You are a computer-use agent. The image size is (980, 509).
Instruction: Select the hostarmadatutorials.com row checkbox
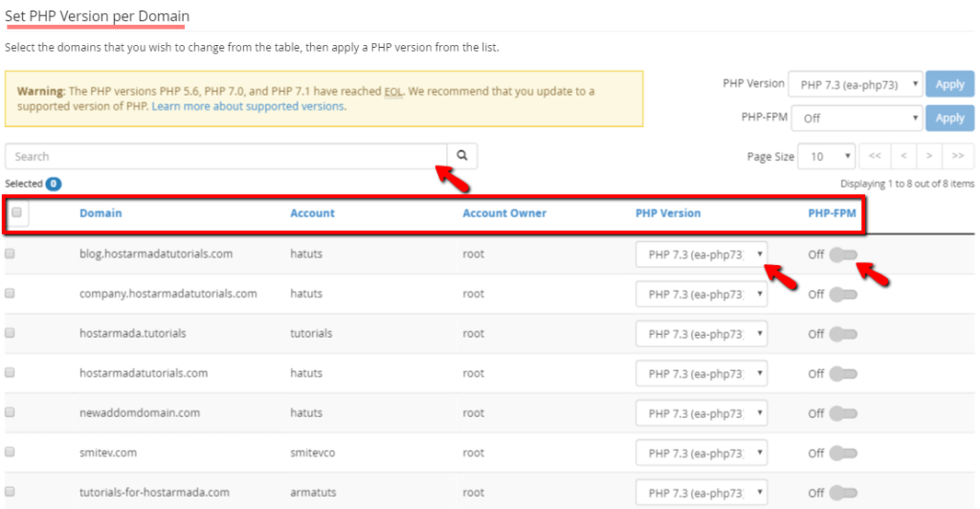click(10, 373)
